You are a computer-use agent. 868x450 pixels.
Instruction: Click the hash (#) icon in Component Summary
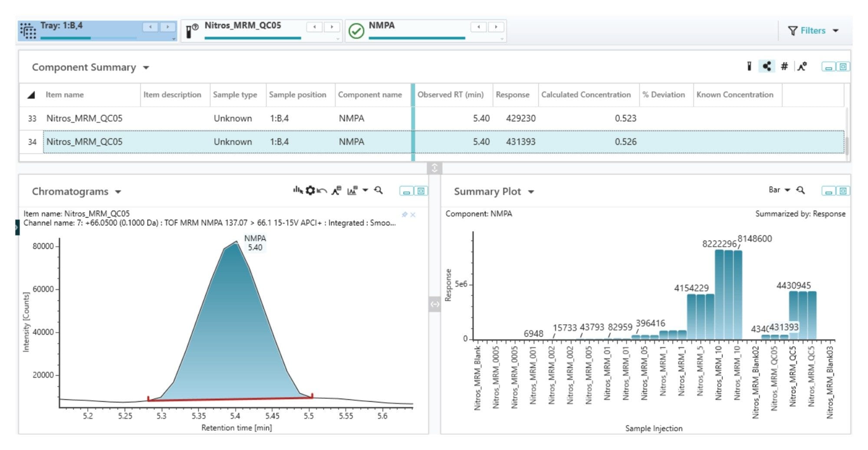[784, 66]
